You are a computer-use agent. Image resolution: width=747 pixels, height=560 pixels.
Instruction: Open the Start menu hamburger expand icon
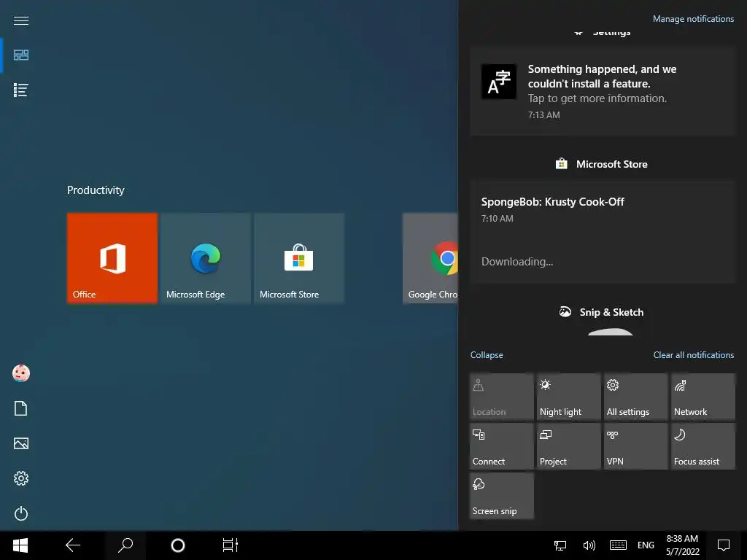pyautogui.click(x=21, y=20)
